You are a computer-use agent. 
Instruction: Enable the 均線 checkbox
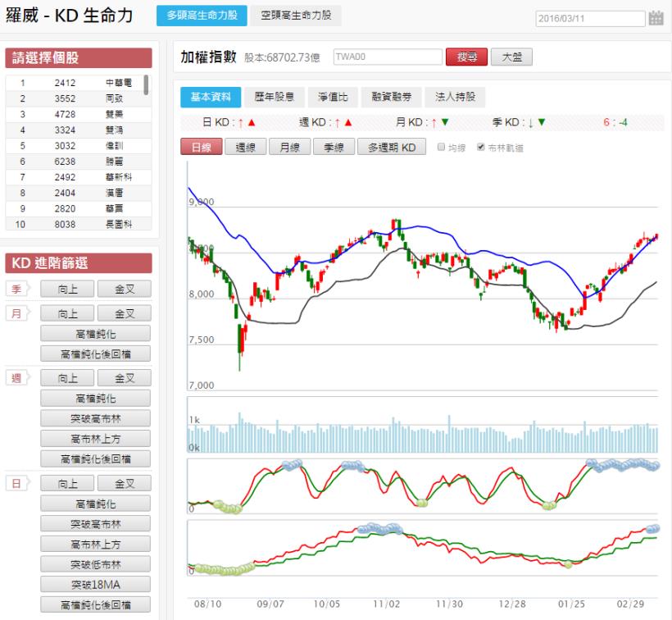[442, 148]
